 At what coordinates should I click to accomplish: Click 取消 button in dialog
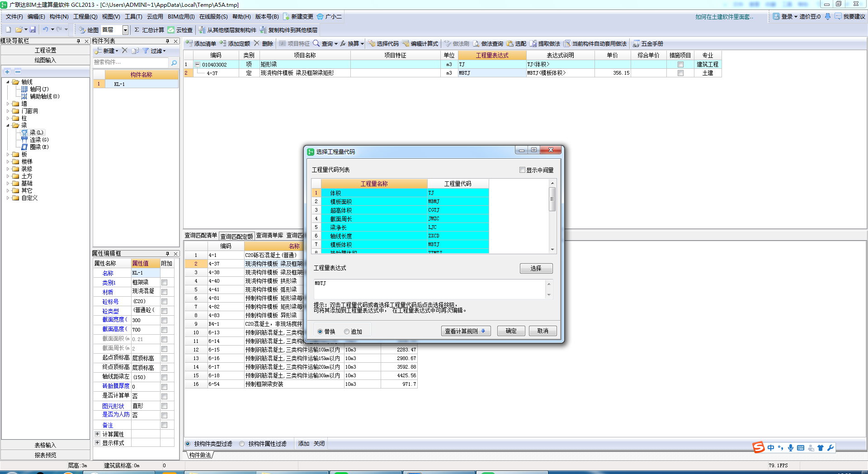point(542,331)
